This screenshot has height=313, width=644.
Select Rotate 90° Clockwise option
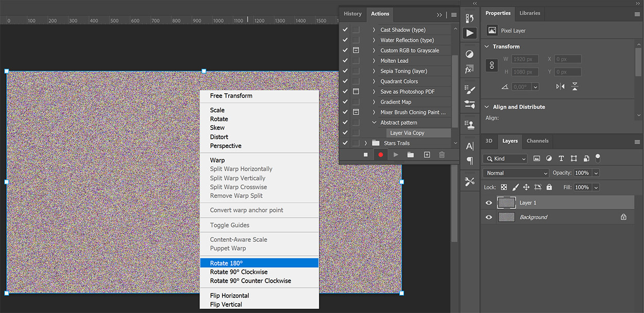(x=238, y=272)
